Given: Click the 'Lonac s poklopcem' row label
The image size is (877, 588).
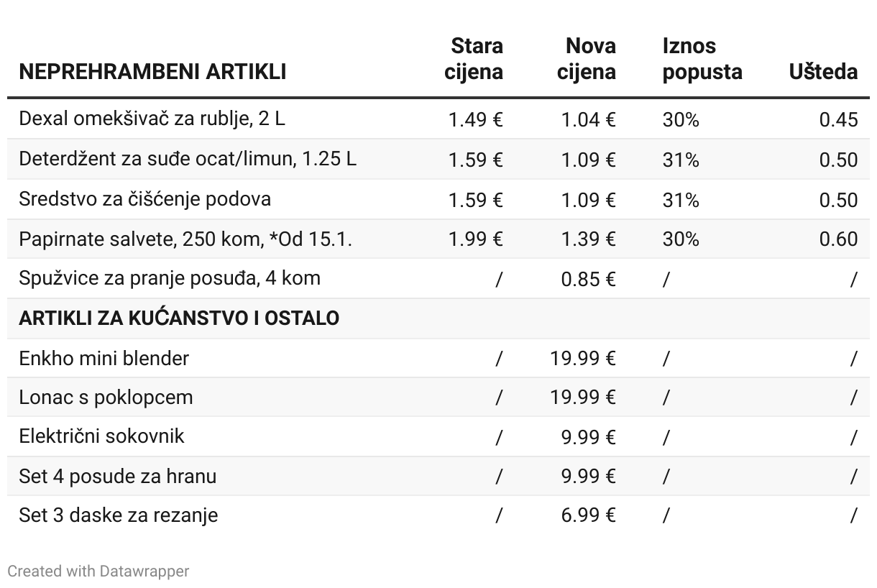Looking at the screenshot, I should [x=106, y=398].
